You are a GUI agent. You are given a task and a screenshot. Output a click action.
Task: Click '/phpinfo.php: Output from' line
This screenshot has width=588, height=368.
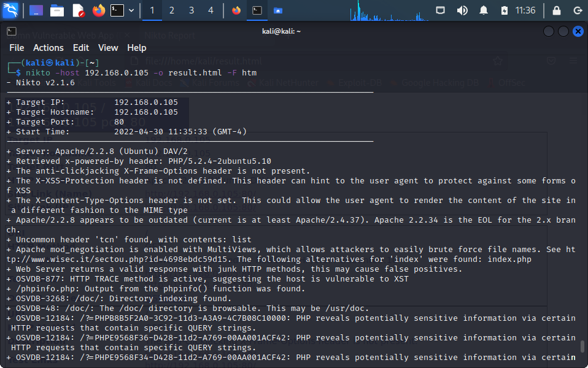(156, 288)
